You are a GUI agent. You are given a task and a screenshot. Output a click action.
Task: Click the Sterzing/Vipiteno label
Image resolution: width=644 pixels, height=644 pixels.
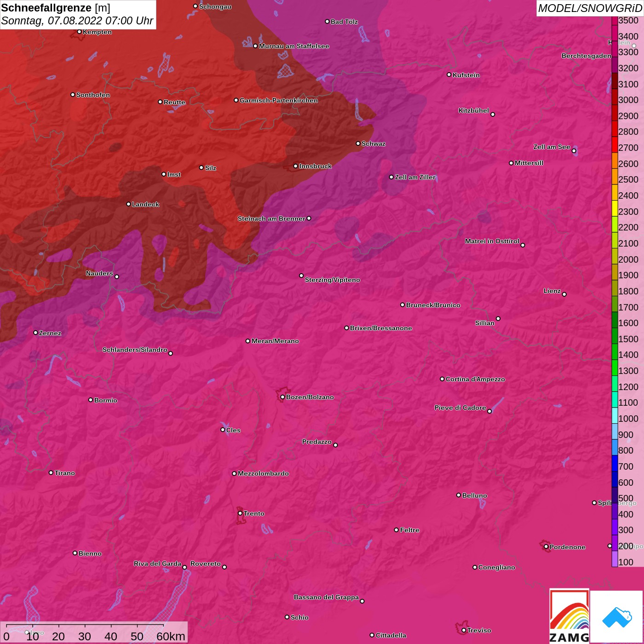click(x=333, y=280)
